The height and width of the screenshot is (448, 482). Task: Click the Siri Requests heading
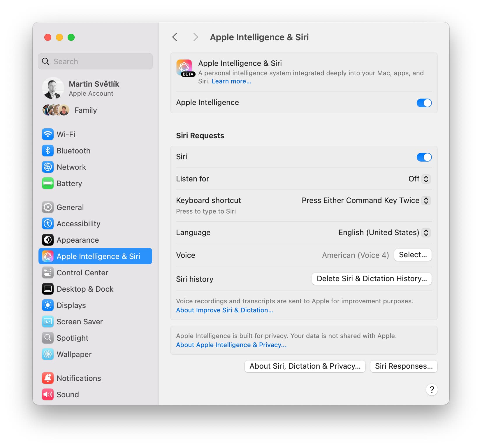pyautogui.click(x=200, y=136)
